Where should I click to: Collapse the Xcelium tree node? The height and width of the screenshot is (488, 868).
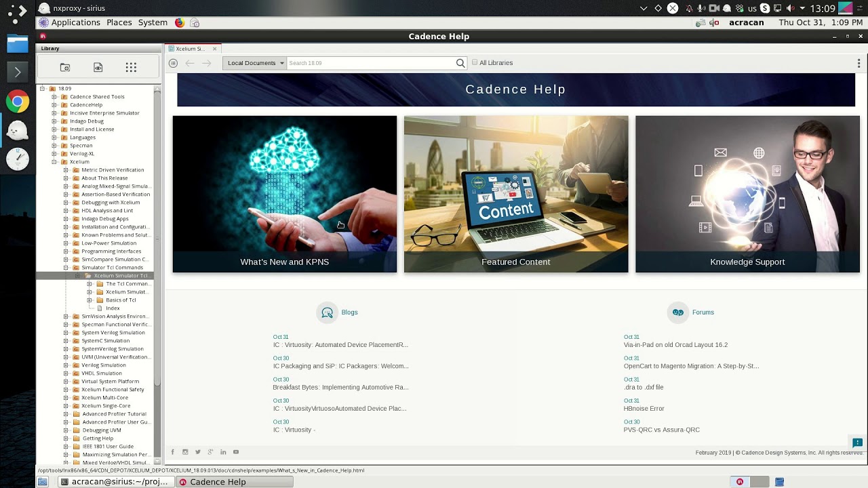pyautogui.click(x=54, y=162)
